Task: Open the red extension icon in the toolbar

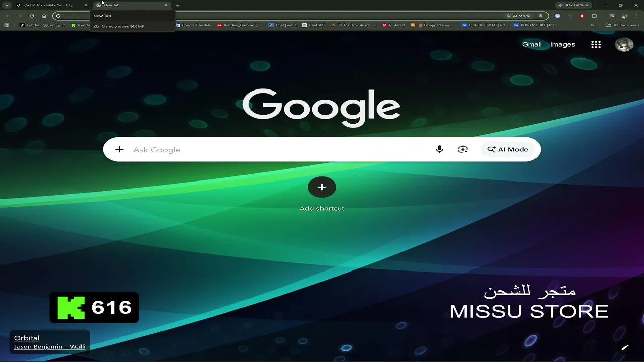Action: click(x=582, y=16)
